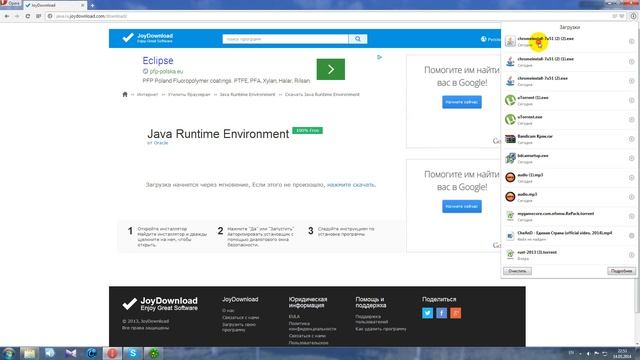Open Windows Explorer from taskbar
Screen dimensions: 640x360
(29, 353)
